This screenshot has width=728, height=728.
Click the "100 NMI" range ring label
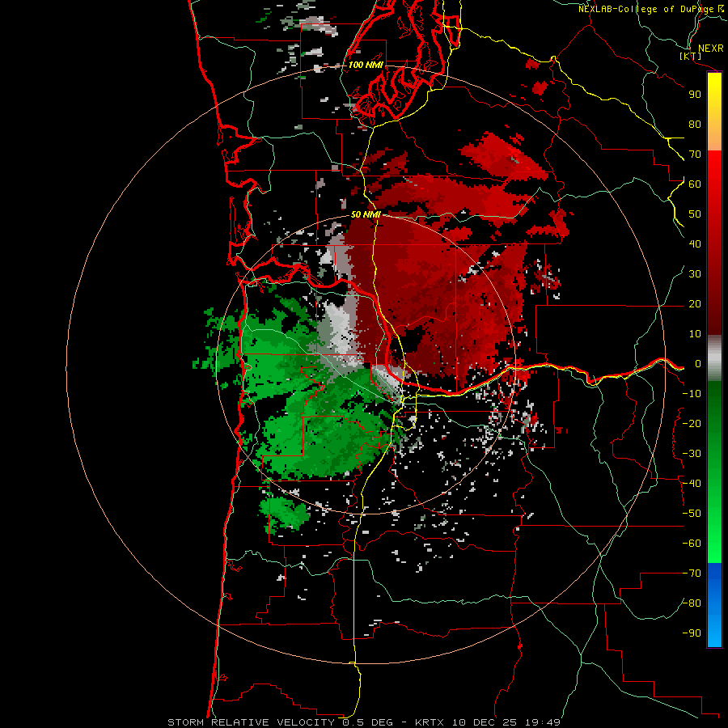tap(366, 65)
